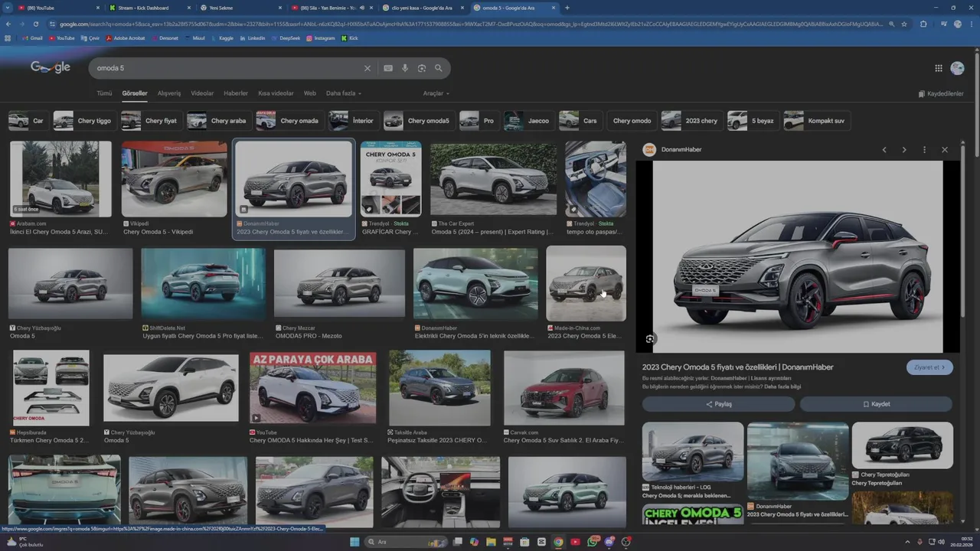Select the İnterior filter chip
This screenshot has height=551, width=980.
pyautogui.click(x=352, y=121)
